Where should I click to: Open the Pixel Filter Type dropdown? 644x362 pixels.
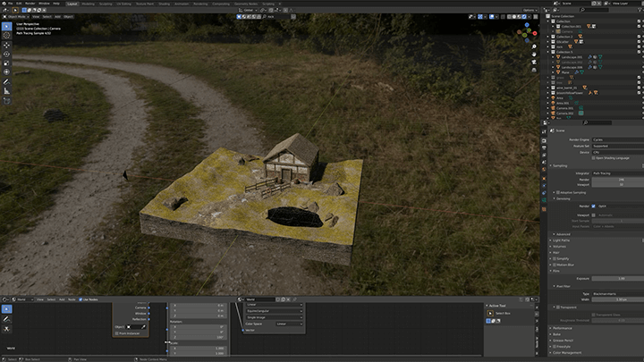point(618,294)
